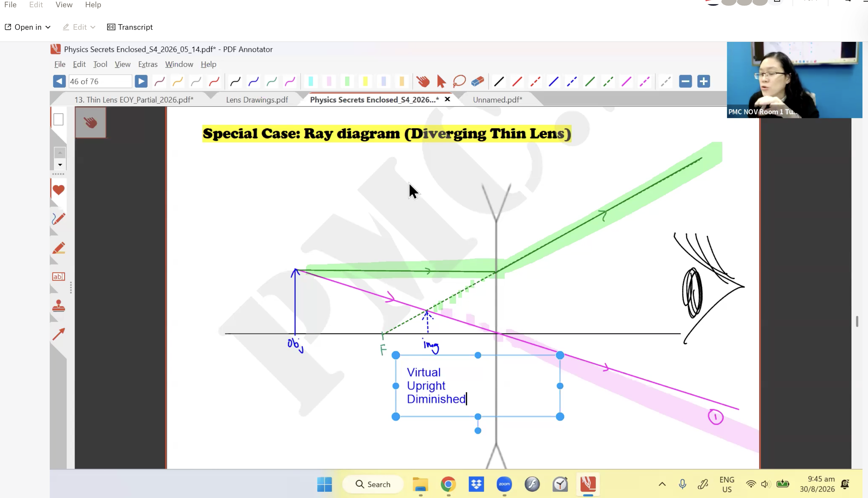
Task: Click the blank page icon in sidebar
Action: click(x=58, y=119)
